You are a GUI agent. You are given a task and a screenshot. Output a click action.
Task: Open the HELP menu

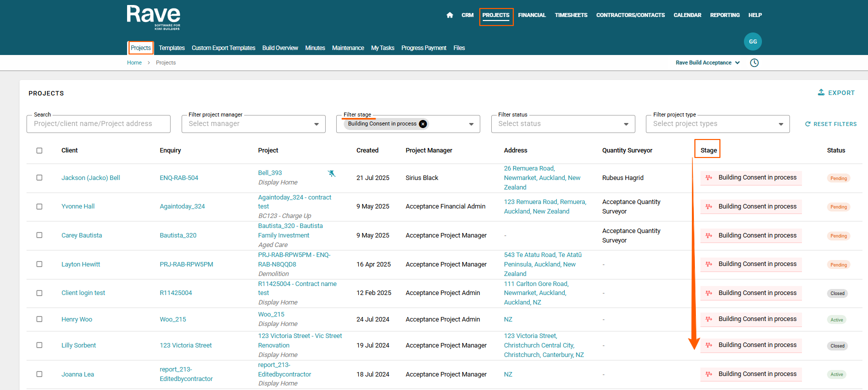(755, 15)
